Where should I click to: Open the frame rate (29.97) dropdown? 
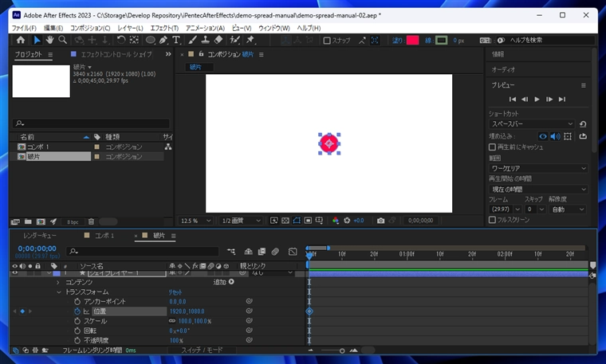[x=505, y=209]
